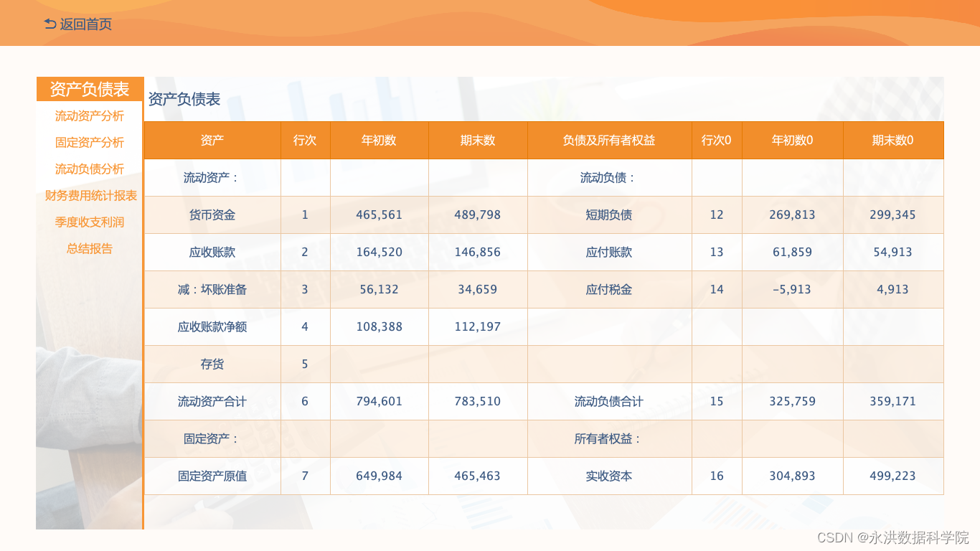
Task: Select the 减：坏账准备 cell
Action: tap(212, 289)
